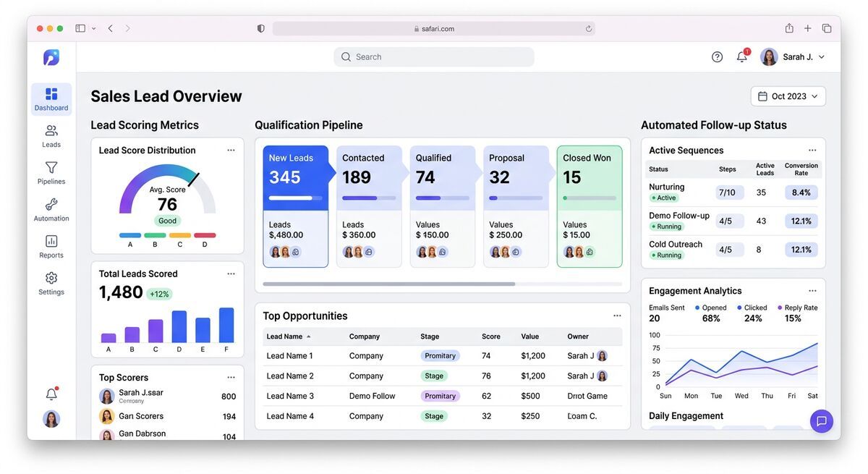Open the help question-mark icon

[x=717, y=56]
